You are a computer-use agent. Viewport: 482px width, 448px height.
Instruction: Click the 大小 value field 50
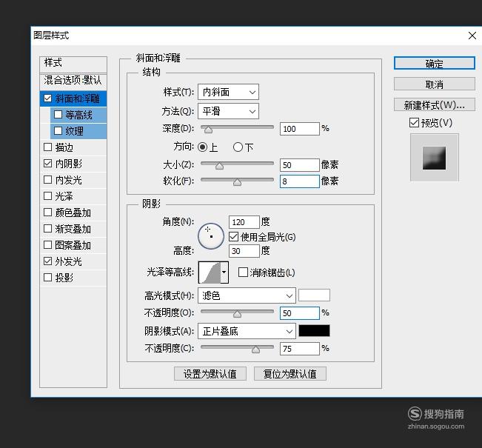(x=300, y=165)
